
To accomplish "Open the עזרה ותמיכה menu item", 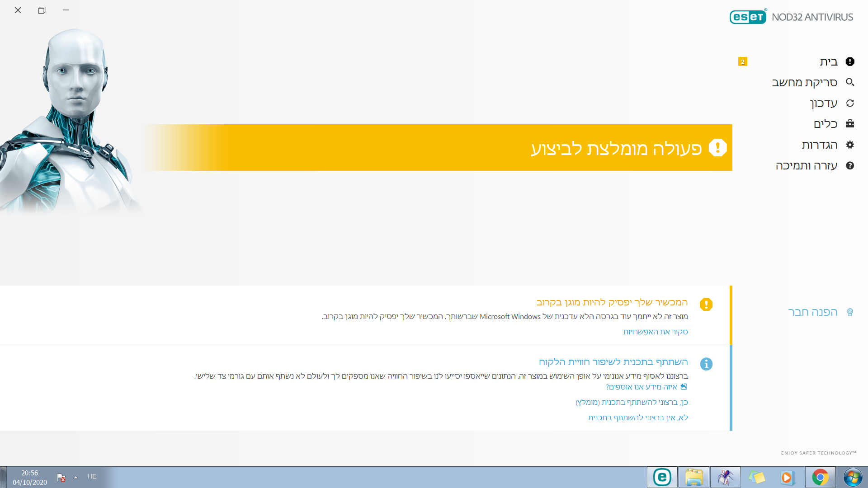I will (x=807, y=165).
